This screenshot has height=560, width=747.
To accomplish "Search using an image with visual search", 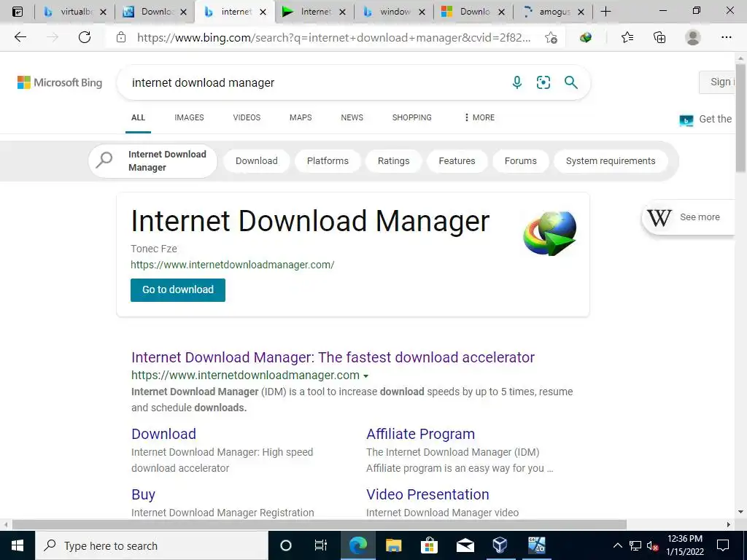I will coord(543,82).
